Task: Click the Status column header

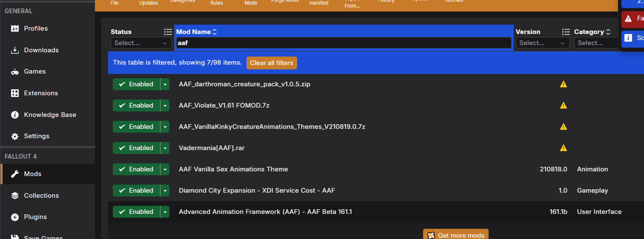Action: click(x=121, y=32)
